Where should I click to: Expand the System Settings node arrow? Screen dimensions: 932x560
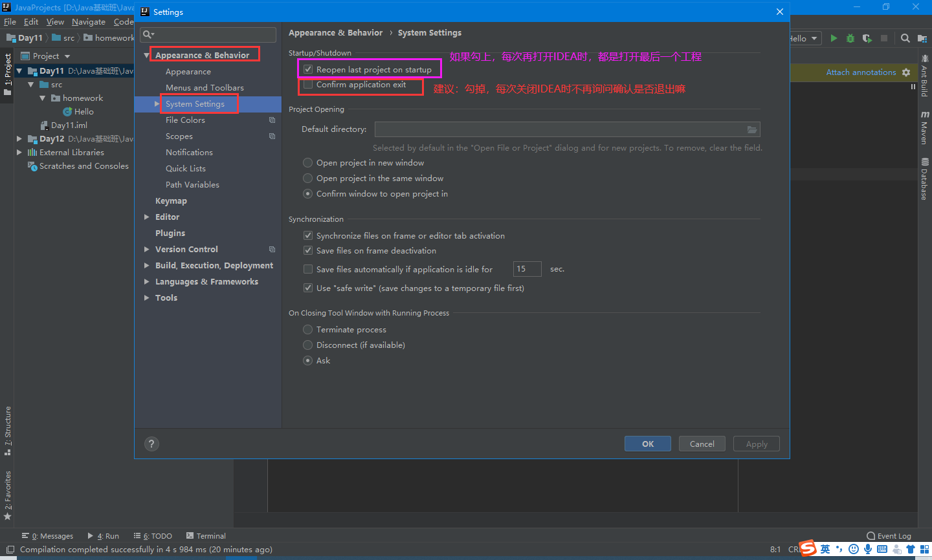coord(157,104)
